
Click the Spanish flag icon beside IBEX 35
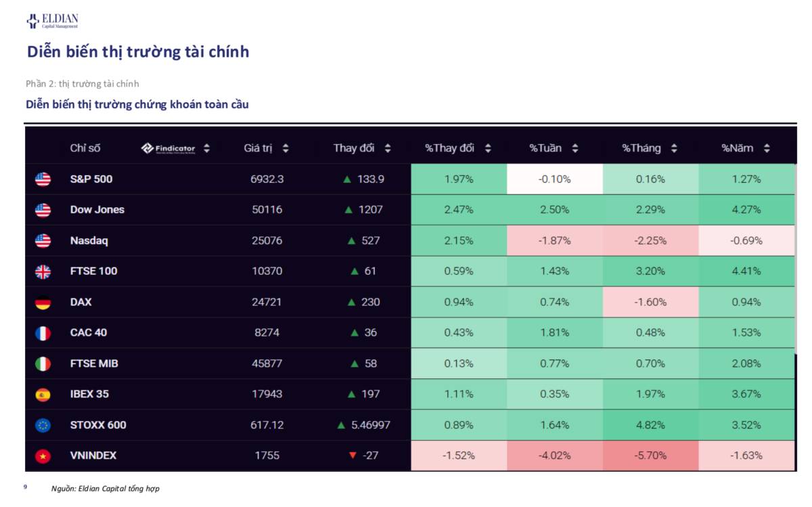click(43, 394)
